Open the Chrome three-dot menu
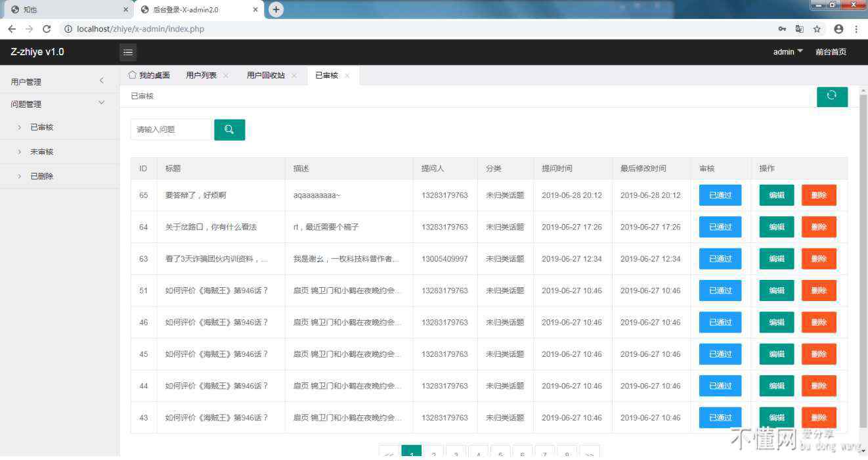This screenshot has width=868, height=460. [857, 29]
